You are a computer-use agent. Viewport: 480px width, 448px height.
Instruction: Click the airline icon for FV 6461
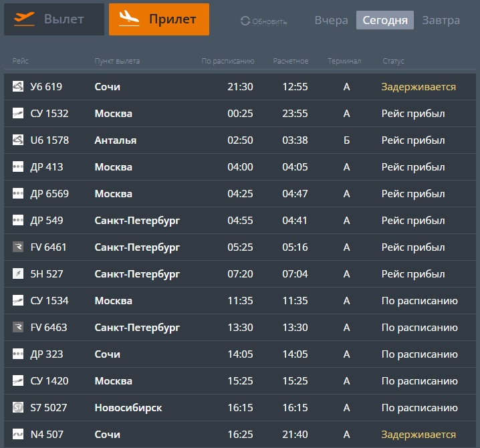tap(18, 247)
